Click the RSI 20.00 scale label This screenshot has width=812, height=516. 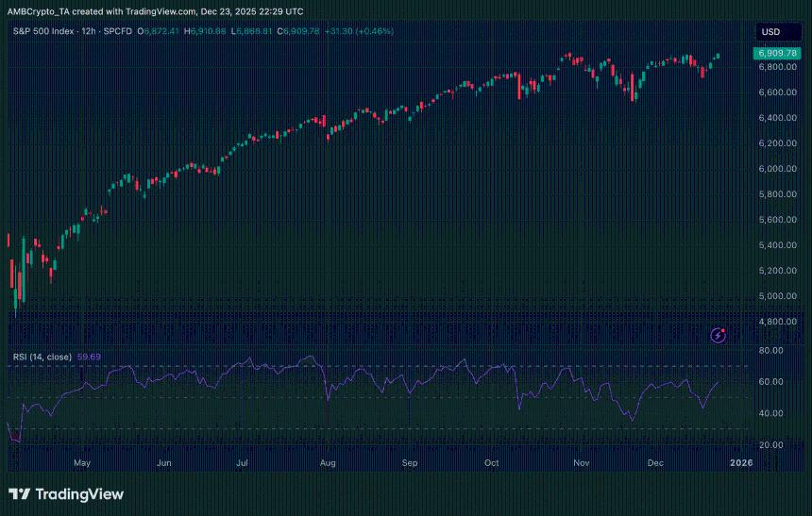tap(769, 445)
